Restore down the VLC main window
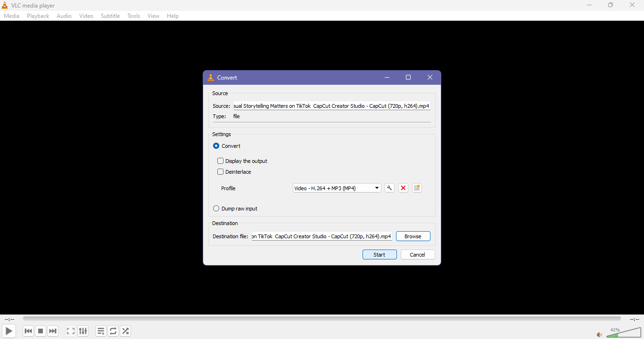Viewport: 644px width, 339px height. 611,5
